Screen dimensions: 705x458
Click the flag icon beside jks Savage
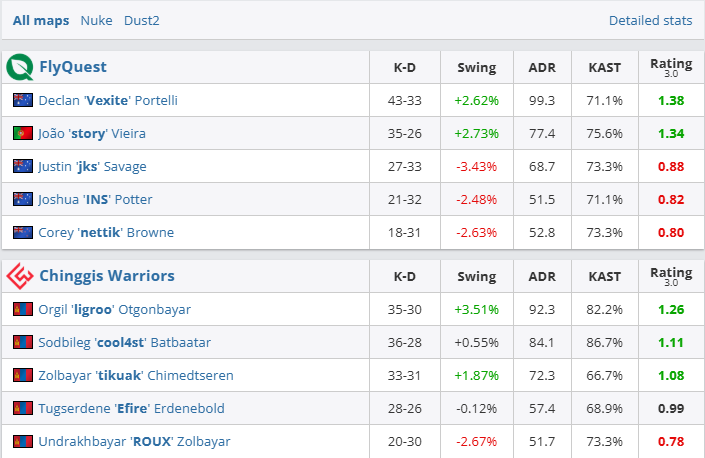pyautogui.click(x=23, y=166)
